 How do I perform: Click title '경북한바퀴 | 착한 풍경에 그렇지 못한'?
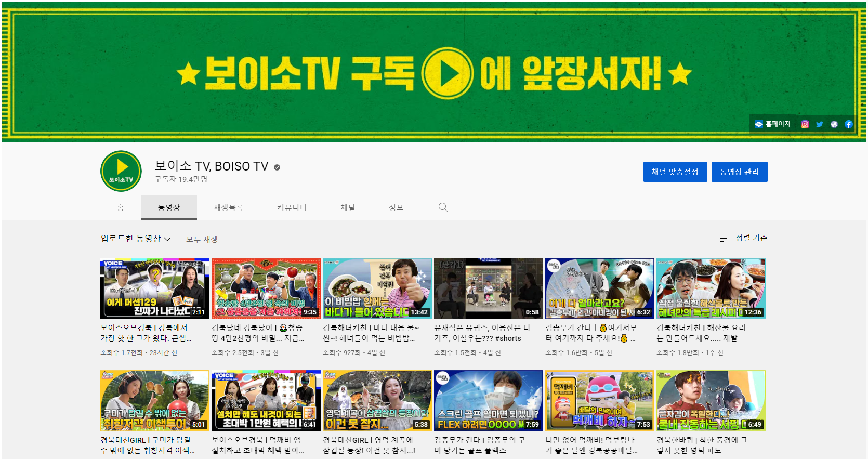[702, 445]
